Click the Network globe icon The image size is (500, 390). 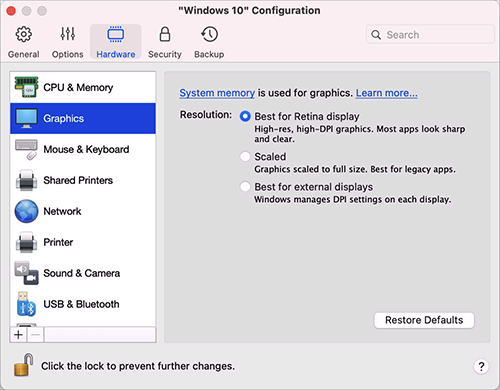coord(26,211)
